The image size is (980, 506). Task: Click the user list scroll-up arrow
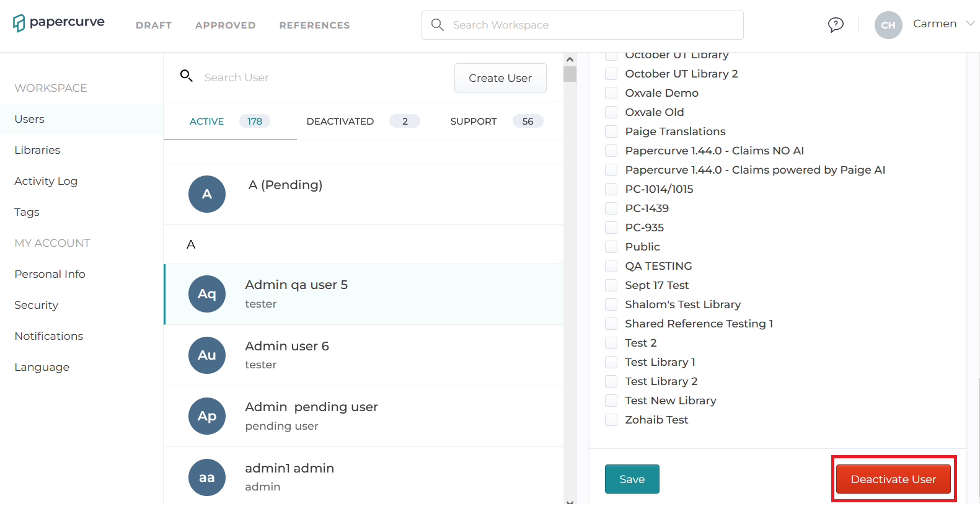click(570, 60)
